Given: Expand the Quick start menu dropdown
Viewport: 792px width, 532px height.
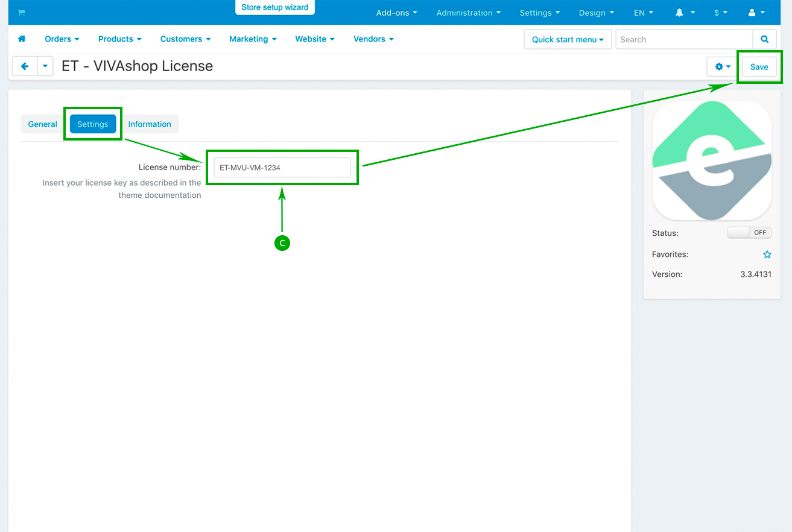Looking at the screenshot, I should (x=567, y=39).
